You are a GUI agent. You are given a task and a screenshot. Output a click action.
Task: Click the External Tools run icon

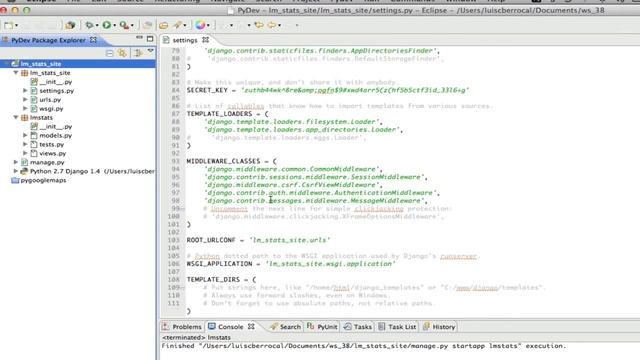124,25
